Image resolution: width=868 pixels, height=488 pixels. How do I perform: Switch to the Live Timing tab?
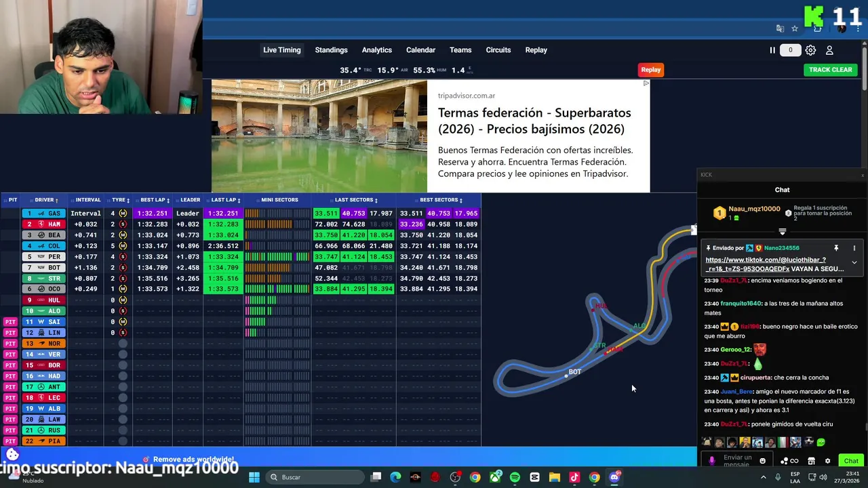281,50
